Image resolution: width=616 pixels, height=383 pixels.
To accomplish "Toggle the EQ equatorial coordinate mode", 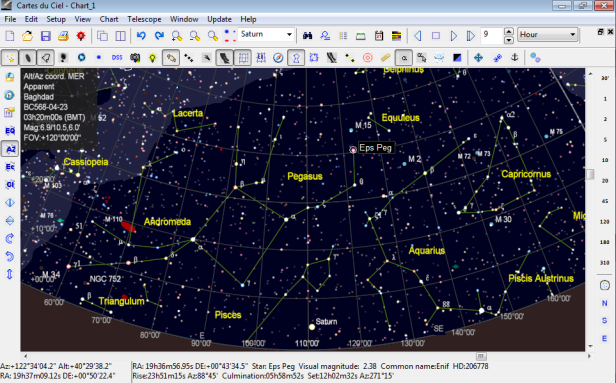I will point(10,131).
